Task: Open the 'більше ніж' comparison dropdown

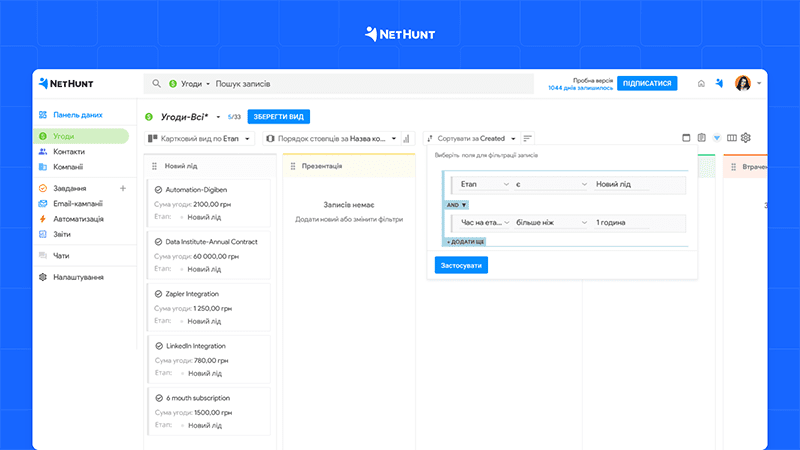Action: pos(549,222)
